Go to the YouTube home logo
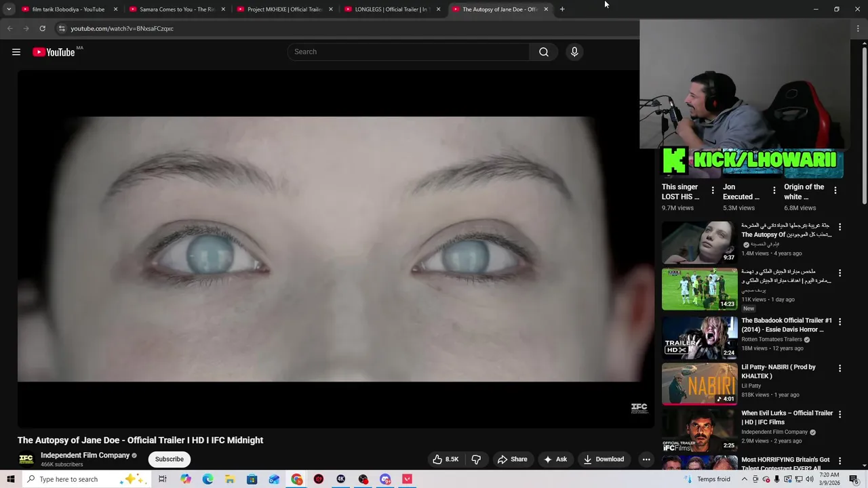This screenshot has height=488, width=868. 54,52
